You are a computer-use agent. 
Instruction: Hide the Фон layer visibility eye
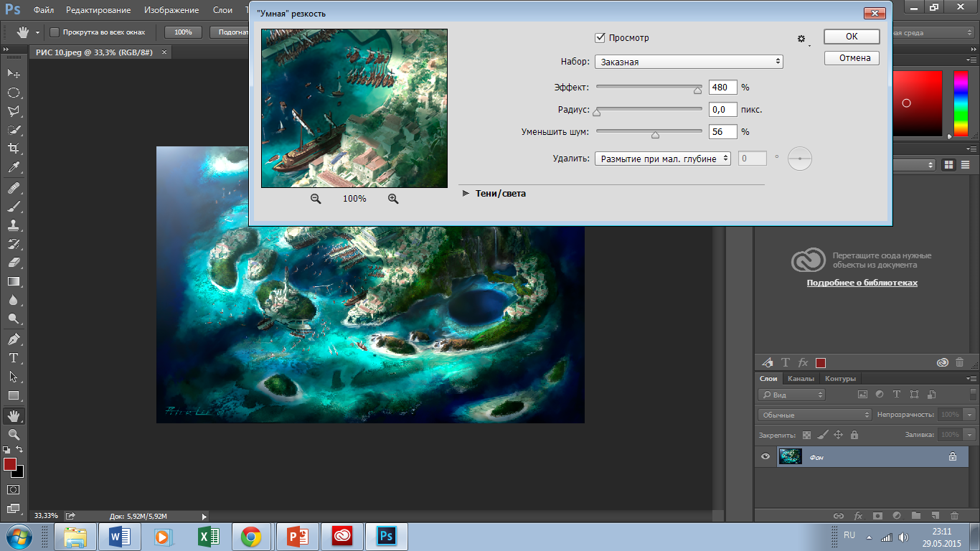[765, 456]
